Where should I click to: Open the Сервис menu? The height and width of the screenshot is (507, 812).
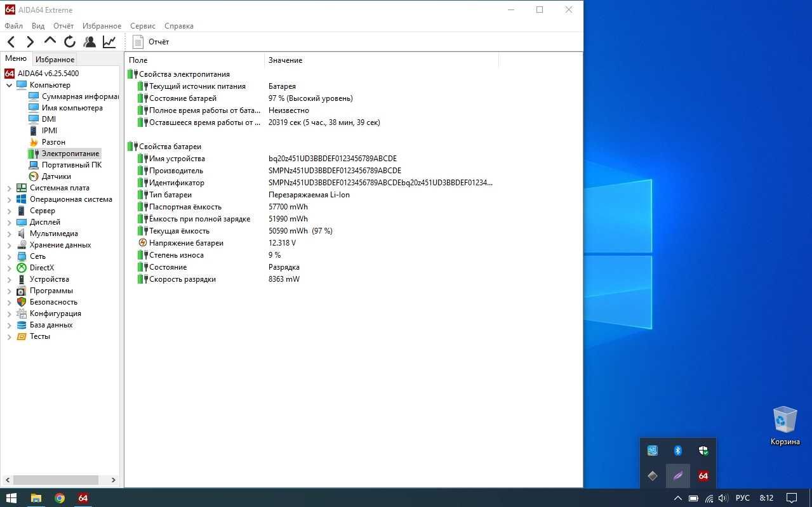click(x=143, y=26)
